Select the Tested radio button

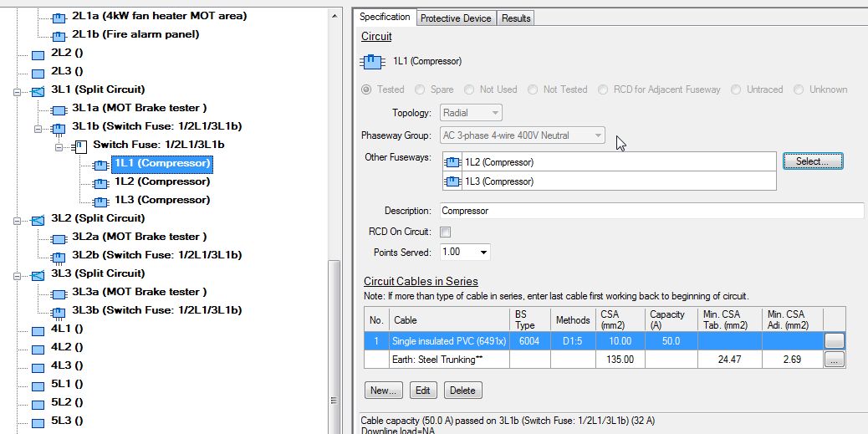[x=366, y=89]
